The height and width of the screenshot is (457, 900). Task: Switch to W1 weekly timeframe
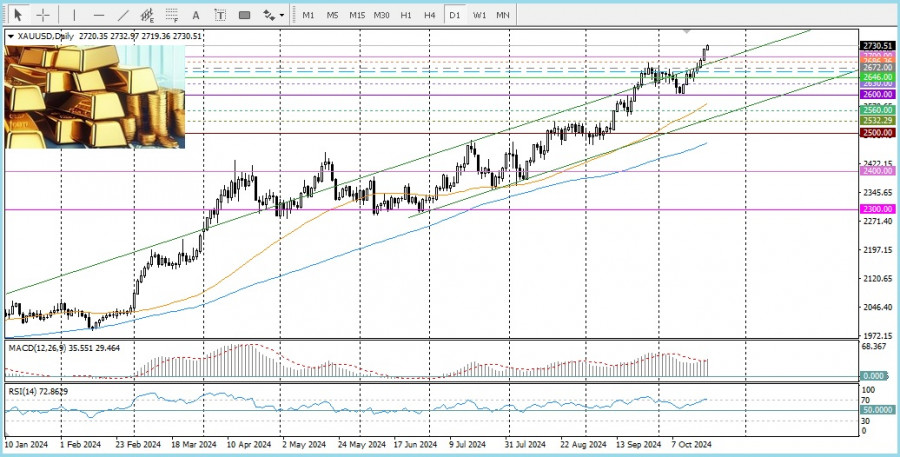(479, 16)
